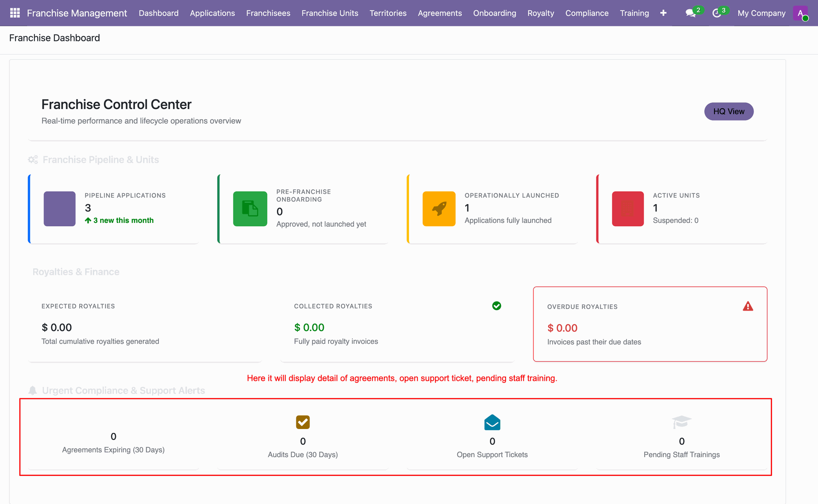Click the overdue royalties warning triangle icon
This screenshot has width=818, height=504.
point(748,306)
